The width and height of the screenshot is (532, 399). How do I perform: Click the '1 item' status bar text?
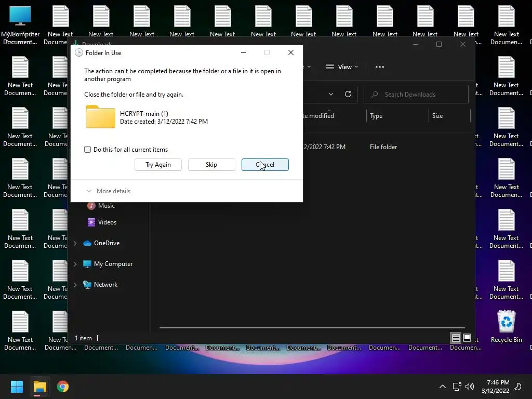(x=84, y=338)
